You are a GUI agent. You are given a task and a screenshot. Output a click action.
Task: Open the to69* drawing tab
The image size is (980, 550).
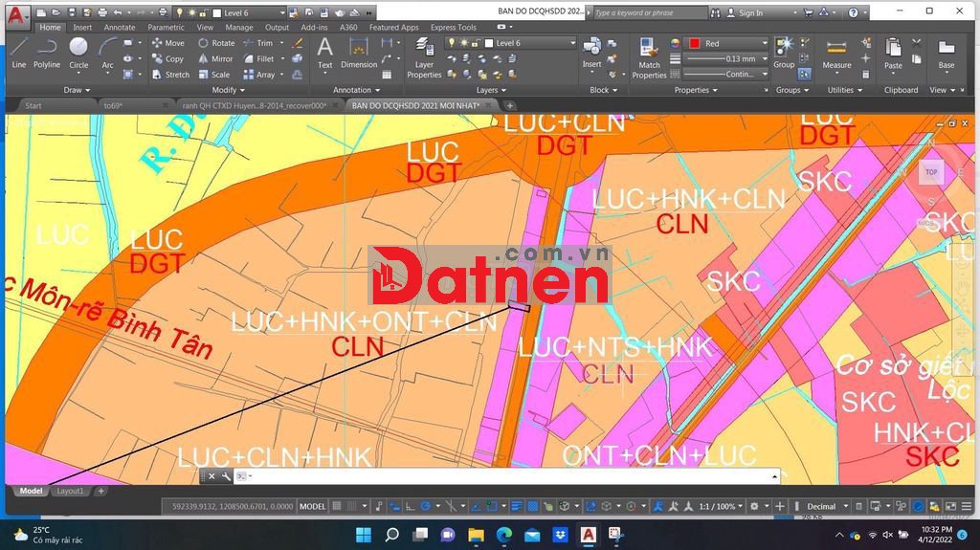[x=114, y=105]
